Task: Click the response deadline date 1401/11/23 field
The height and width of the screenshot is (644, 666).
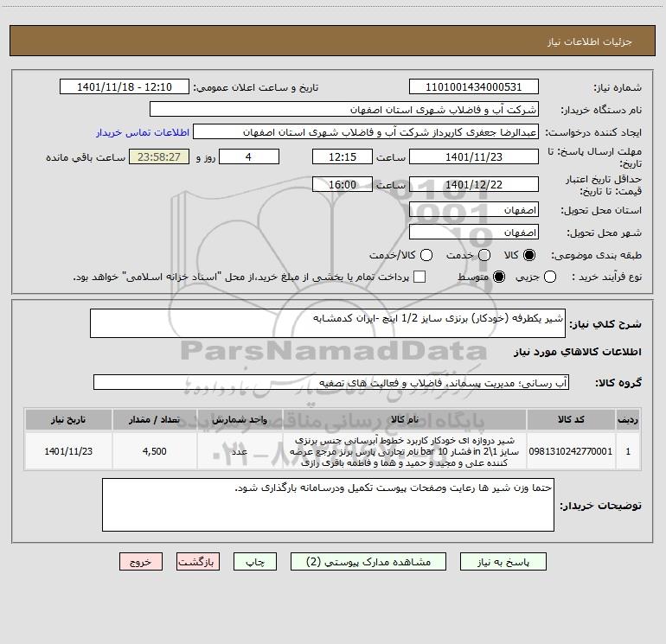Action: click(474, 156)
